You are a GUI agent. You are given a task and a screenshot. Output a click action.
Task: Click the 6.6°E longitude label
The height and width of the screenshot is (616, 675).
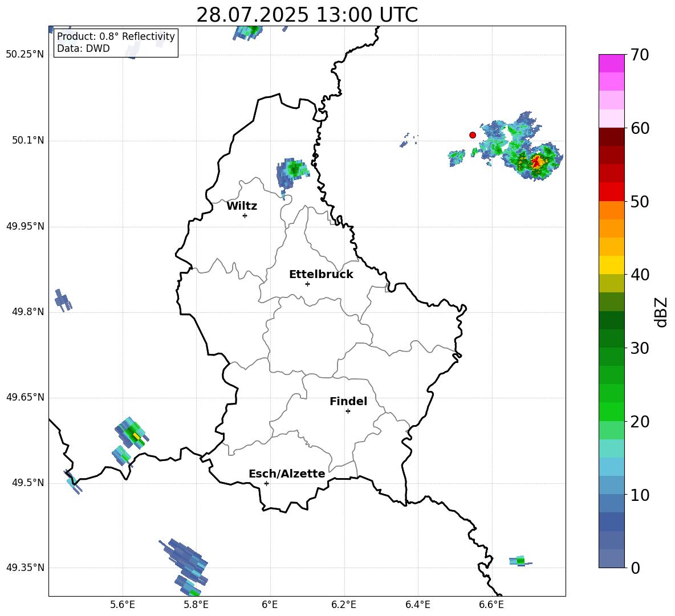pos(491,605)
